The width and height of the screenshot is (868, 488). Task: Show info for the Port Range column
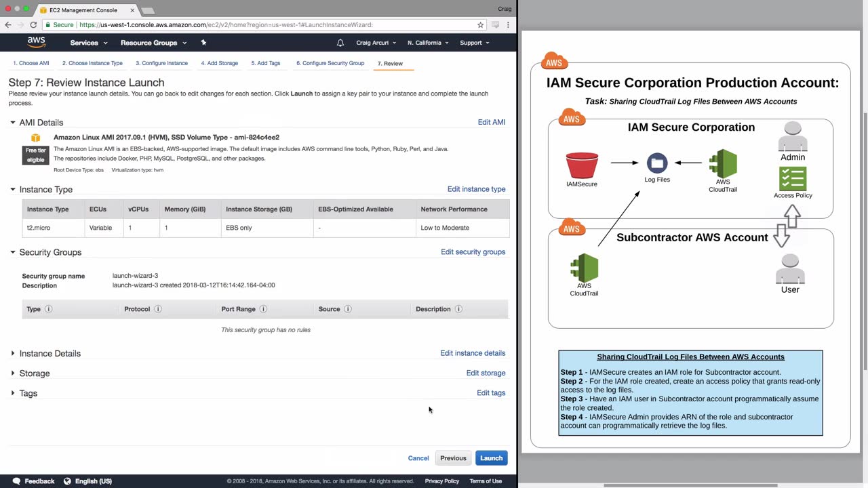pos(263,309)
